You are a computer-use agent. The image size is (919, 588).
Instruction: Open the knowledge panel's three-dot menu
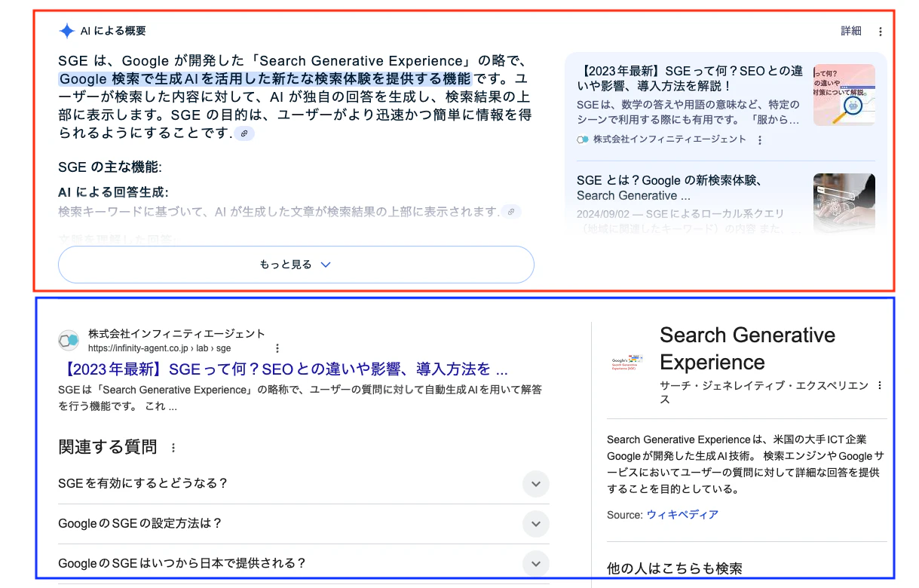879,385
